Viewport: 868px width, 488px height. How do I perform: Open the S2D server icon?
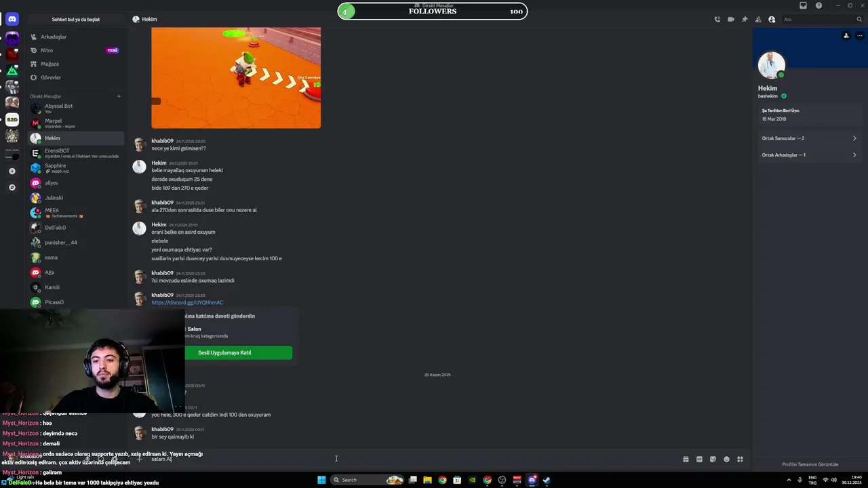(x=12, y=119)
